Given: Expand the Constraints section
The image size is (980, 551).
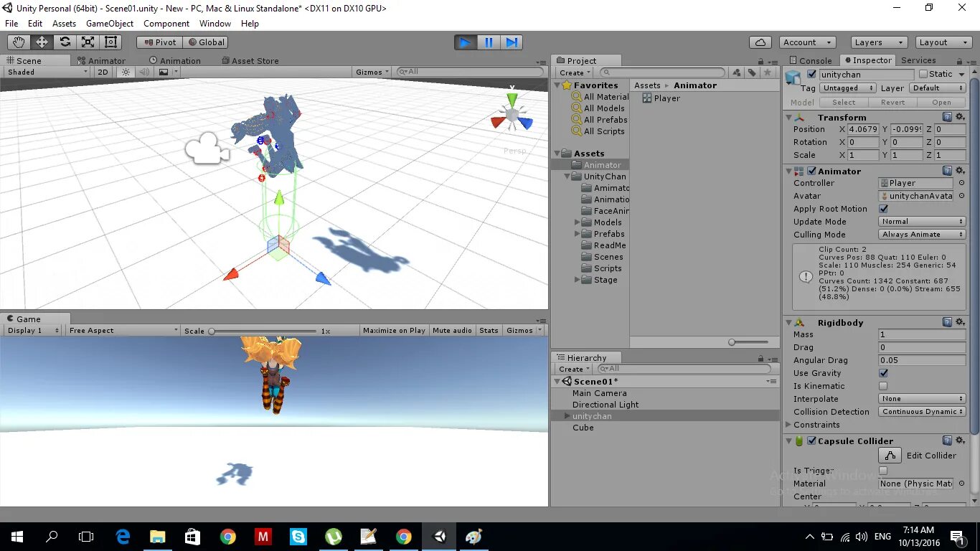Looking at the screenshot, I should 789,425.
